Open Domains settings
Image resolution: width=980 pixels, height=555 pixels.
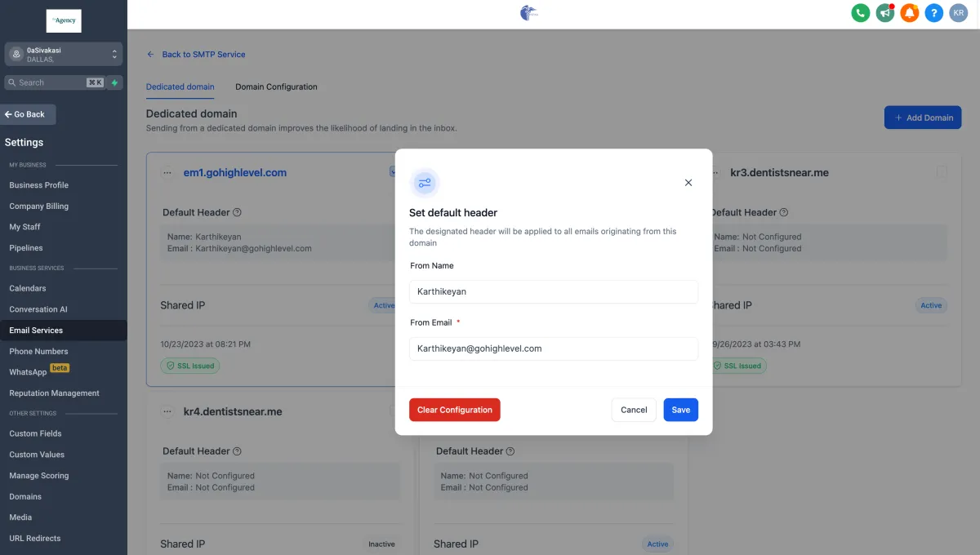point(25,497)
